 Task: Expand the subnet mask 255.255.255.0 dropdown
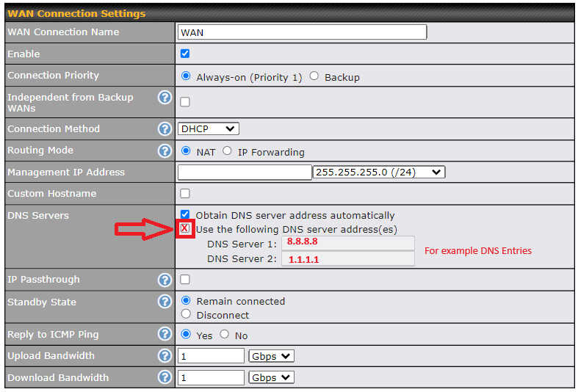pyautogui.click(x=378, y=172)
